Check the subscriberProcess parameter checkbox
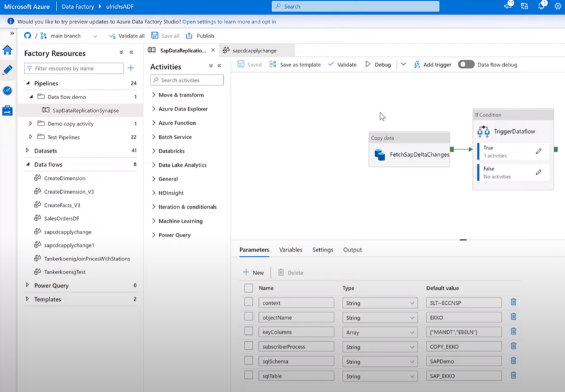 coord(248,346)
